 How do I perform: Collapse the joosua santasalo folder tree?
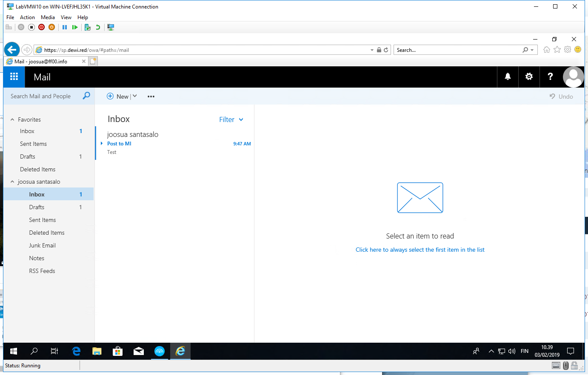point(12,182)
